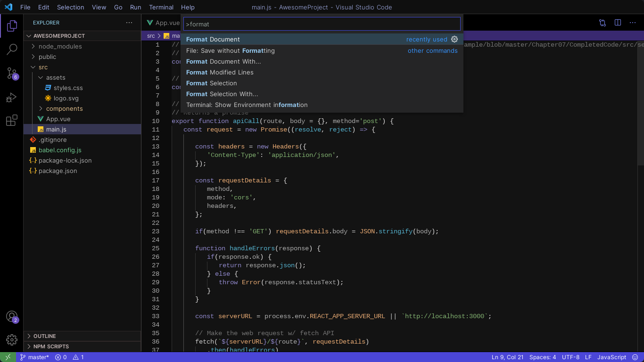Open the Extensions view
Screen dimensions: 644x362
(x=12, y=121)
